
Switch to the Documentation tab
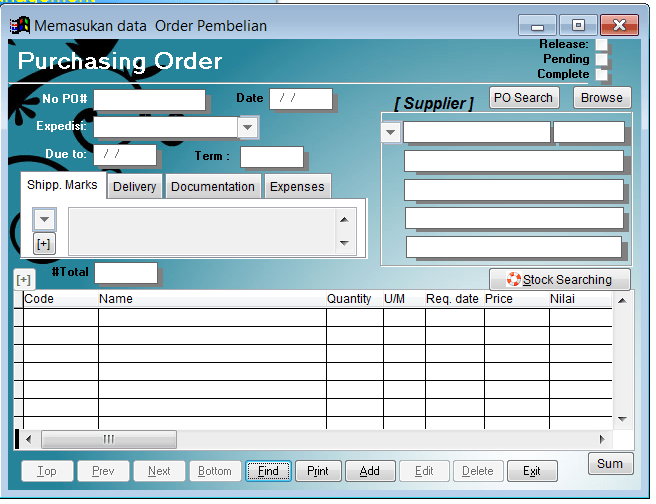213,187
